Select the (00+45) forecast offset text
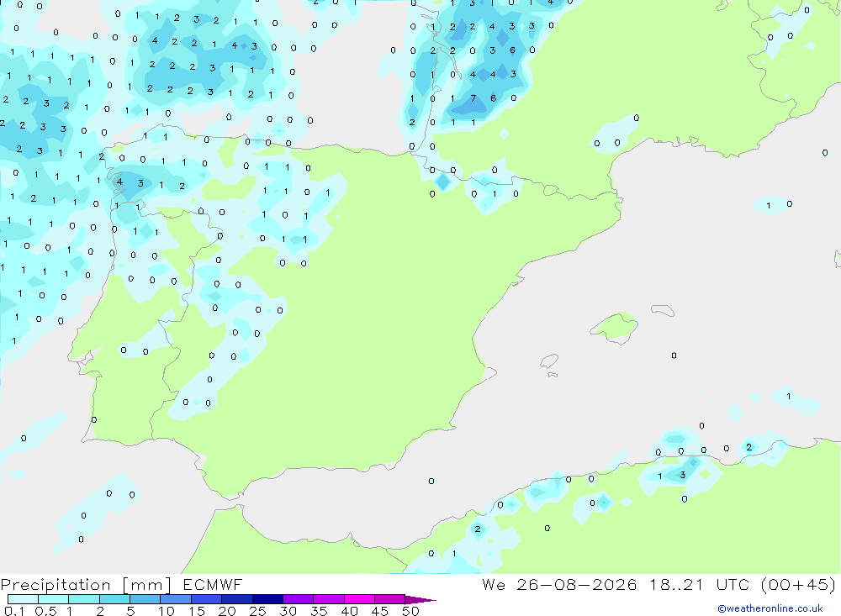The height and width of the screenshot is (616, 841). 798,584
